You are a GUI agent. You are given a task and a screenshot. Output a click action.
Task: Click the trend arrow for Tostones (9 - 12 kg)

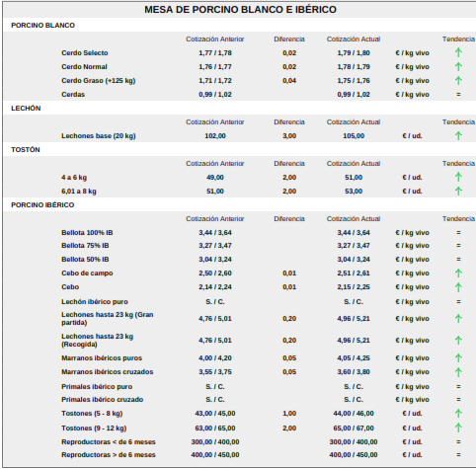(x=458, y=428)
